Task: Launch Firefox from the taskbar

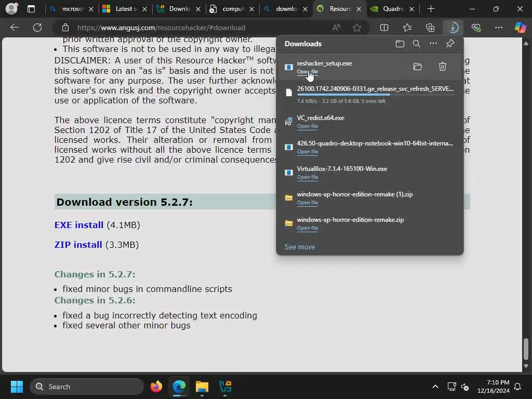Action: click(156, 387)
